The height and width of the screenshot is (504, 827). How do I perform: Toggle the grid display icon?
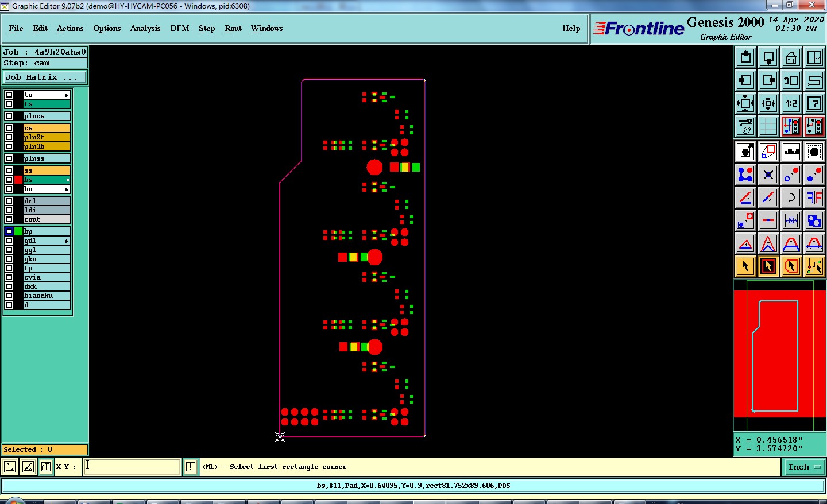click(x=768, y=126)
